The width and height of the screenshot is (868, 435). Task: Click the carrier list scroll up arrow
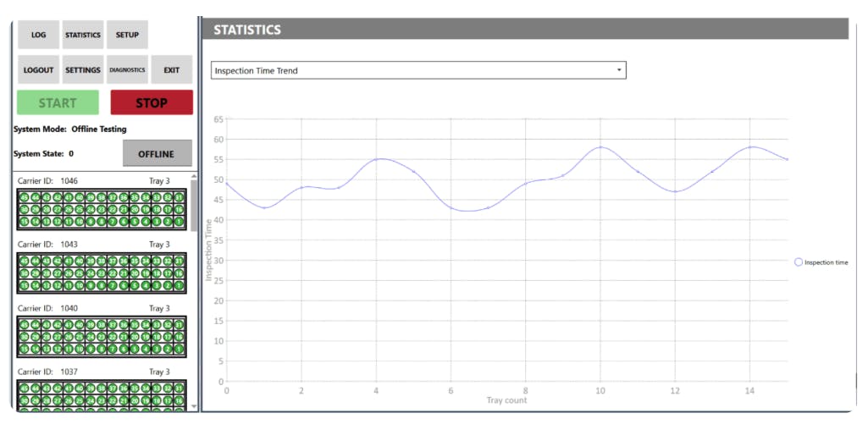click(x=195, y=176)
